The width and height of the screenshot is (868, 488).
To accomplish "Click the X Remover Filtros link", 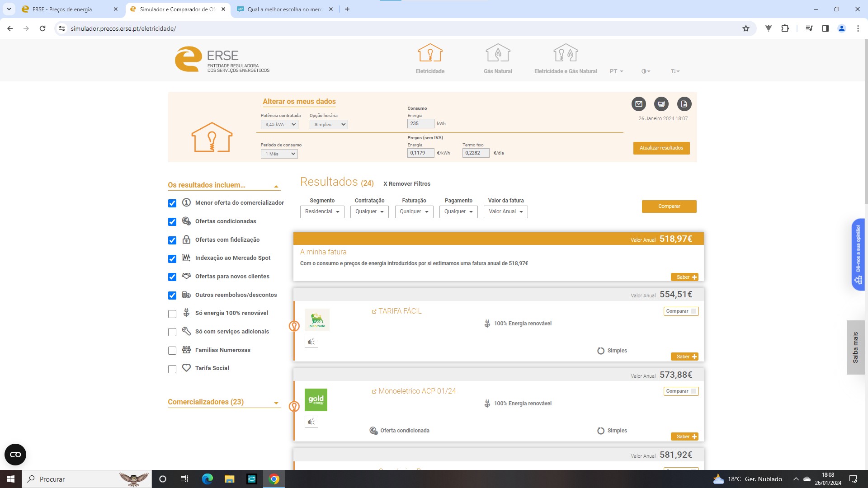I will click(x=406, y=184).
